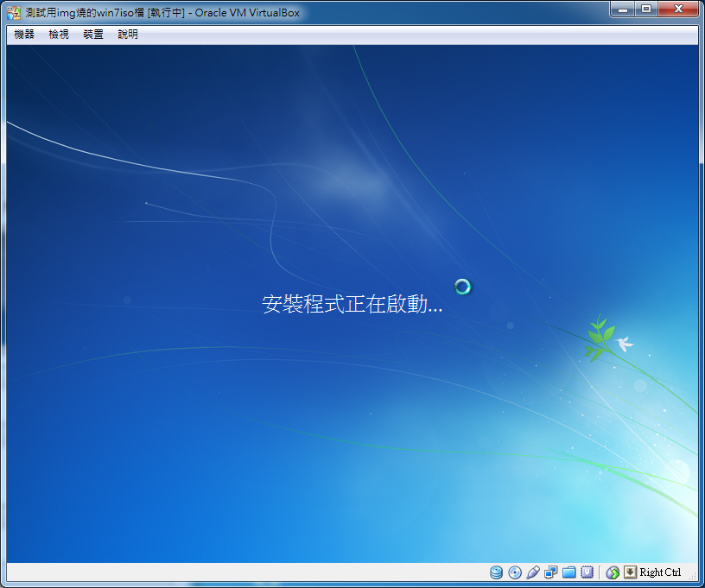Image resolution: width=705 pixels, height=588 pixels.
Task: Open the 裝置 (Devices) menu
Action: 93,35
